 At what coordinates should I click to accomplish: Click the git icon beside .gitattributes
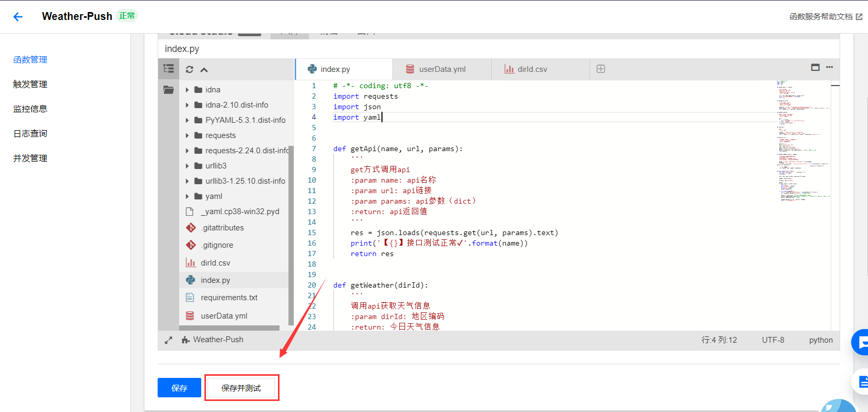pos(191,228)
